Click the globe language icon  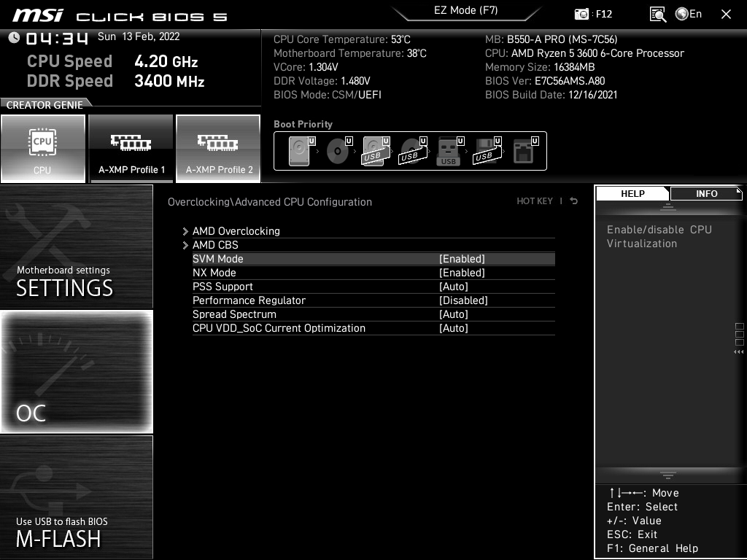coord(682,14)
